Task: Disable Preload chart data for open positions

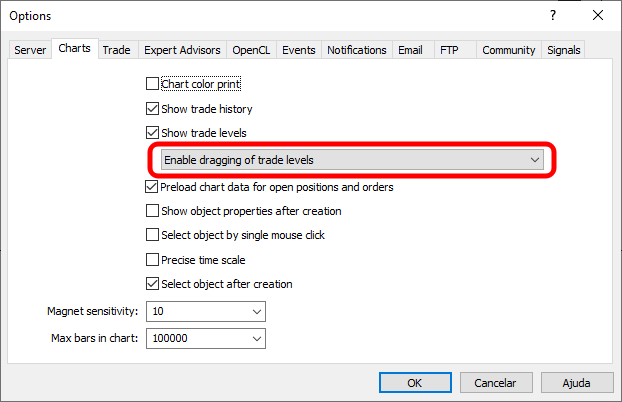Action: coord(152,187)
